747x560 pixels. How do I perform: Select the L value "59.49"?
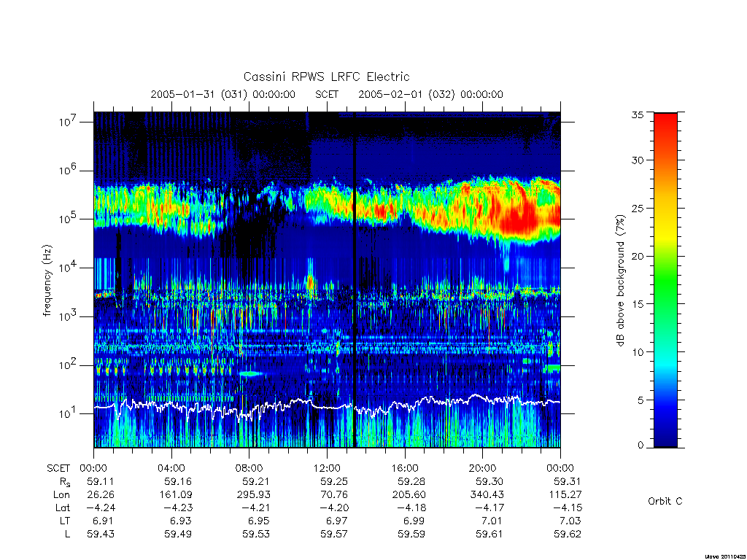pos(178,534)
